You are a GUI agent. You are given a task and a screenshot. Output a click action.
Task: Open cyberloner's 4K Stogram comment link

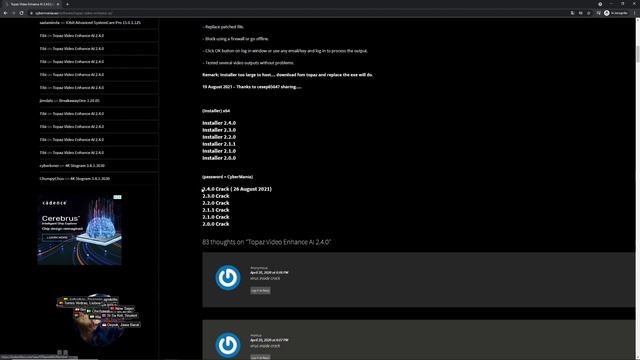coord(85,166)
